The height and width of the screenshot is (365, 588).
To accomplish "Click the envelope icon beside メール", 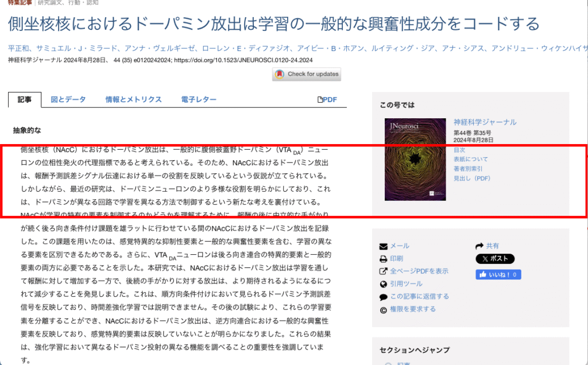I will tap(384, 246).
